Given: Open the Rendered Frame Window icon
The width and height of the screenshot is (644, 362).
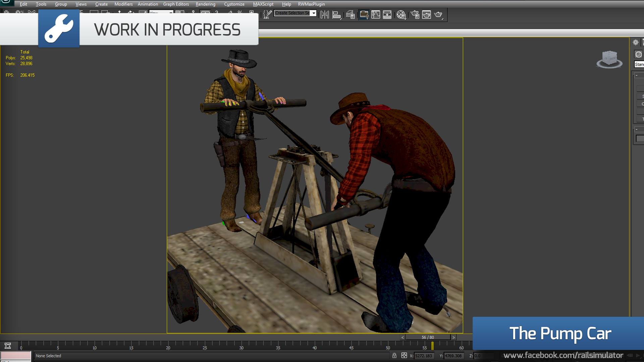Looking at the screenshot, I should click(426, 15).
